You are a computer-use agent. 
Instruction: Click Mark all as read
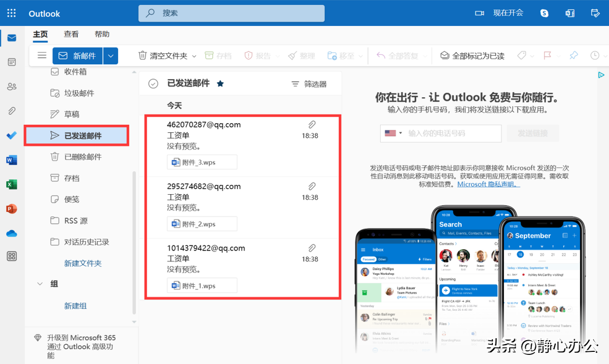coord(472,56)
